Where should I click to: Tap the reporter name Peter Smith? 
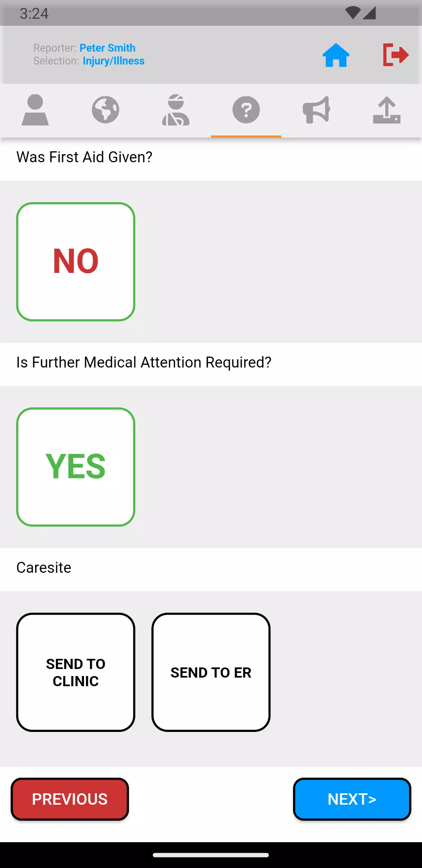[x=107, y=48]
